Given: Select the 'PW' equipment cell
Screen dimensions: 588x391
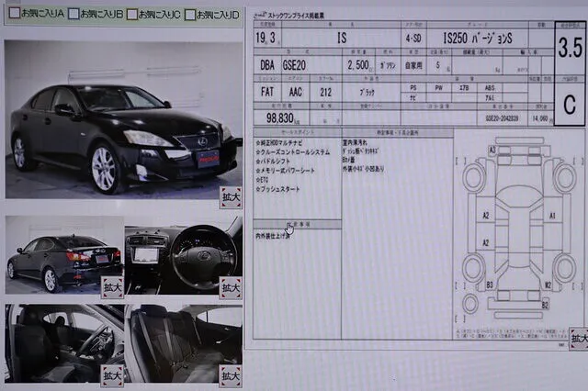Looking at the screenshot, I should point(439,87).
